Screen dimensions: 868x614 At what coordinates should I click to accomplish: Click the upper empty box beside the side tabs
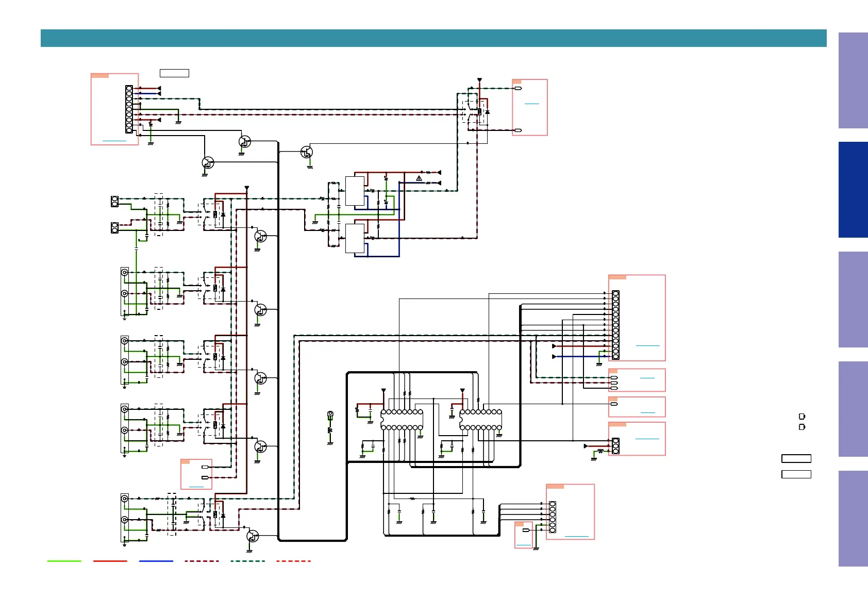click(x=796, y=458)
